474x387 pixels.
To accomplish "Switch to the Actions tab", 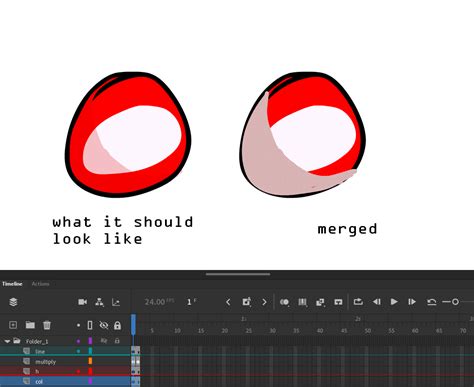I will pos(40,284).
